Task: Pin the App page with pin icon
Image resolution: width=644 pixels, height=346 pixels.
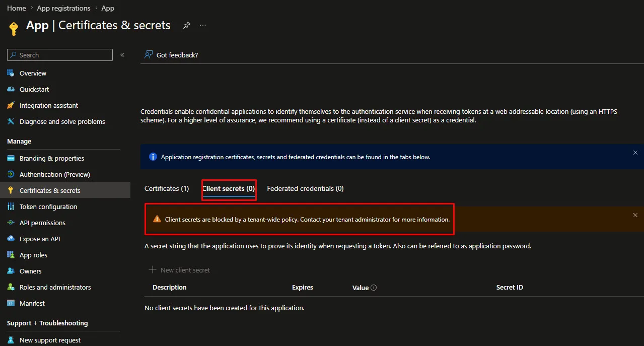Action: click(x=186, y=25)
